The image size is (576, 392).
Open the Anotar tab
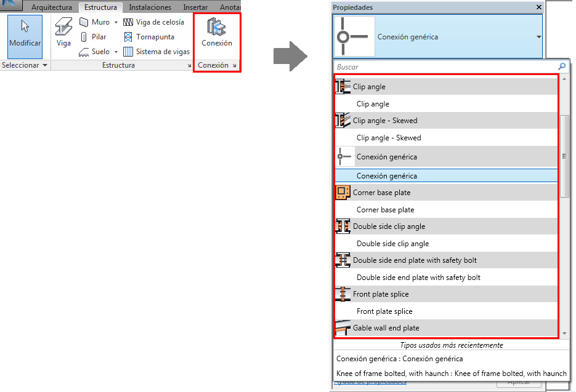(x=230, y=7)
